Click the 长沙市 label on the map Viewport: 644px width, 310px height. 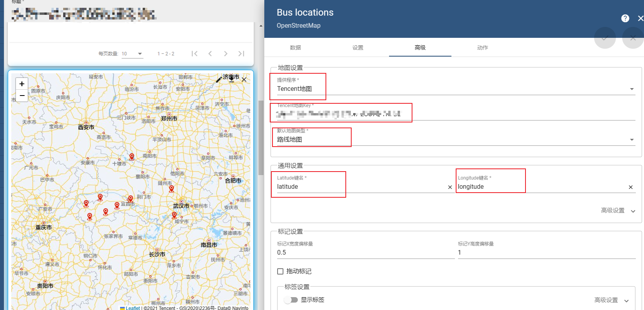tap(157, 254)
